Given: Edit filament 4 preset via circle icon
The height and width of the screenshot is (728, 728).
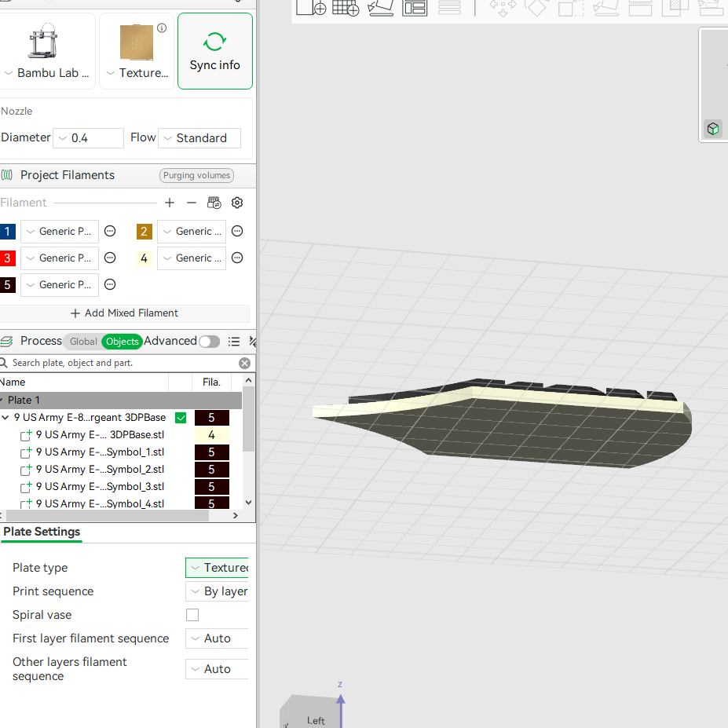Looking at the screenshot, I should pyautogui.click(x=237, y=258).
